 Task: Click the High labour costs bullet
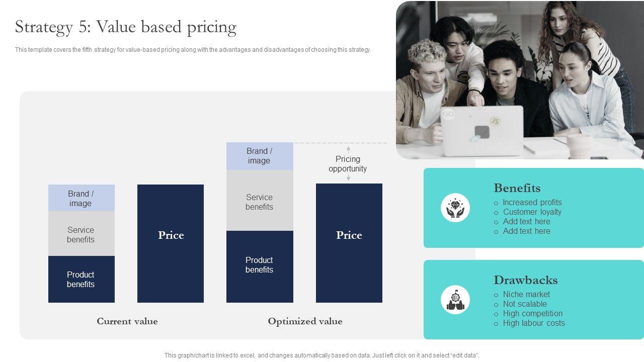(534, 323)
